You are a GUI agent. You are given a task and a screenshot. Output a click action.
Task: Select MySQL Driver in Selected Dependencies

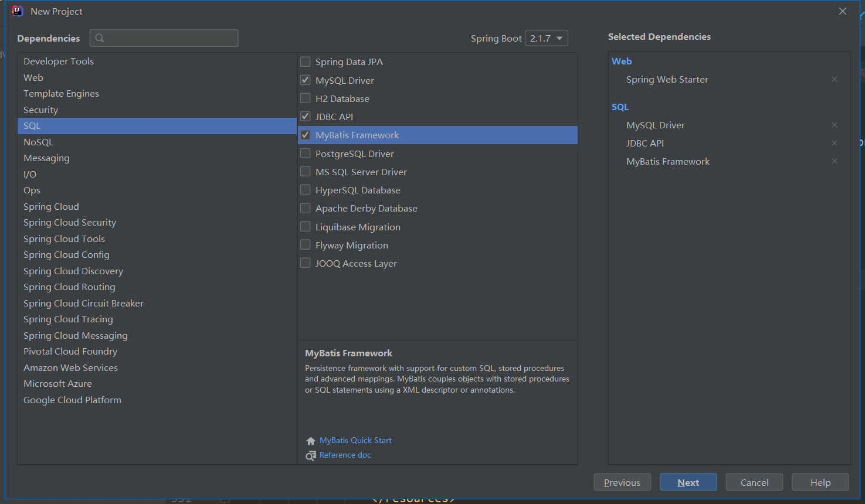pos(656,125)
